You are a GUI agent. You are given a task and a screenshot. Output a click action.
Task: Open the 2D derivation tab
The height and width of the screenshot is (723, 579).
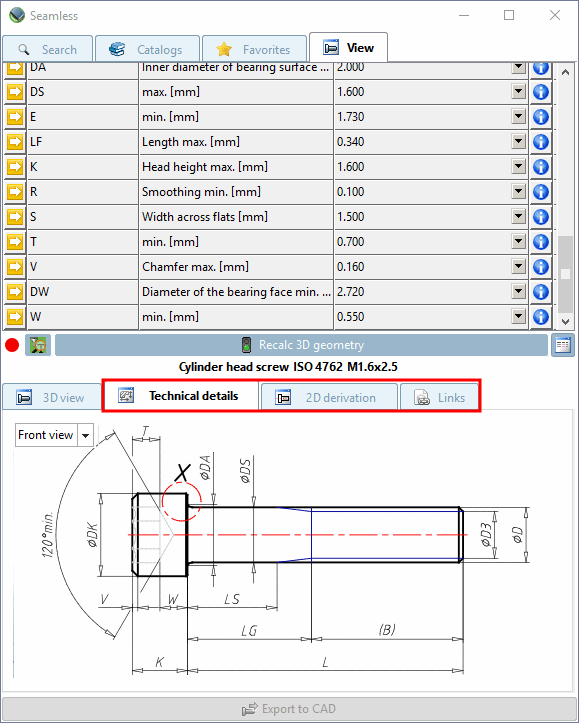coord(329,397)
